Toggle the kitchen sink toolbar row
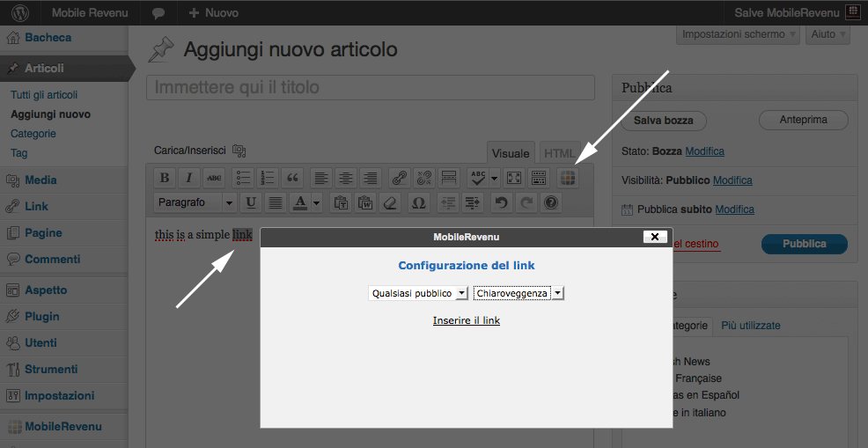This screenshot has width=868, height=448. [539, 178]
